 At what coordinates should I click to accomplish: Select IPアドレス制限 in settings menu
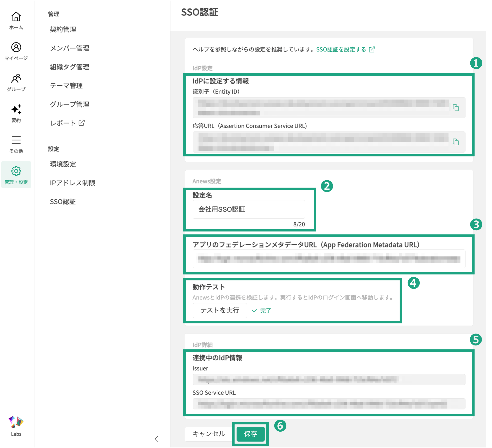point(72,183)
